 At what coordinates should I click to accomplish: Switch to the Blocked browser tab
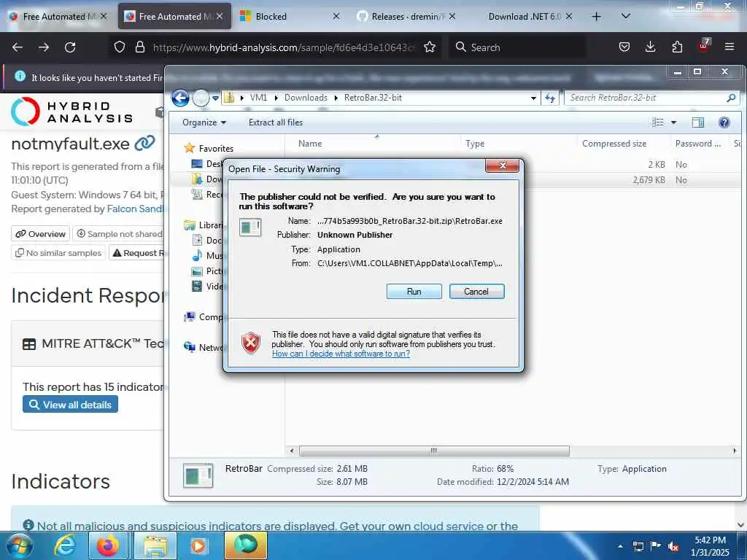[289, 17]
